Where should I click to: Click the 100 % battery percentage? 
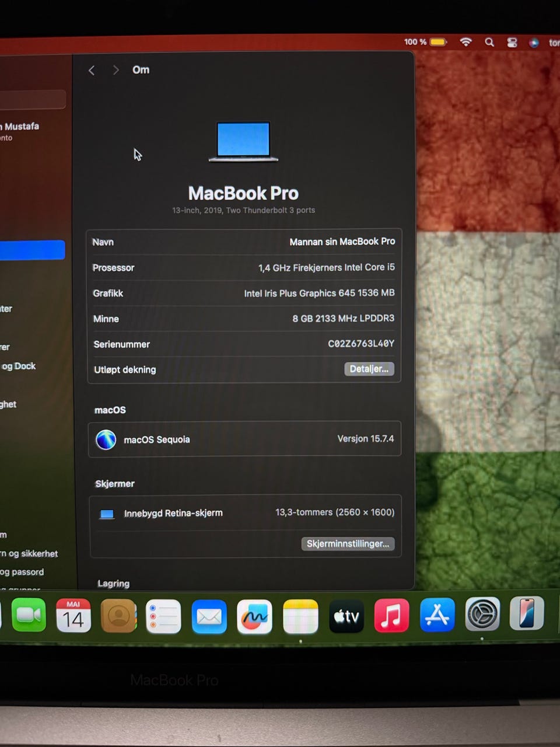click(415, 42)
